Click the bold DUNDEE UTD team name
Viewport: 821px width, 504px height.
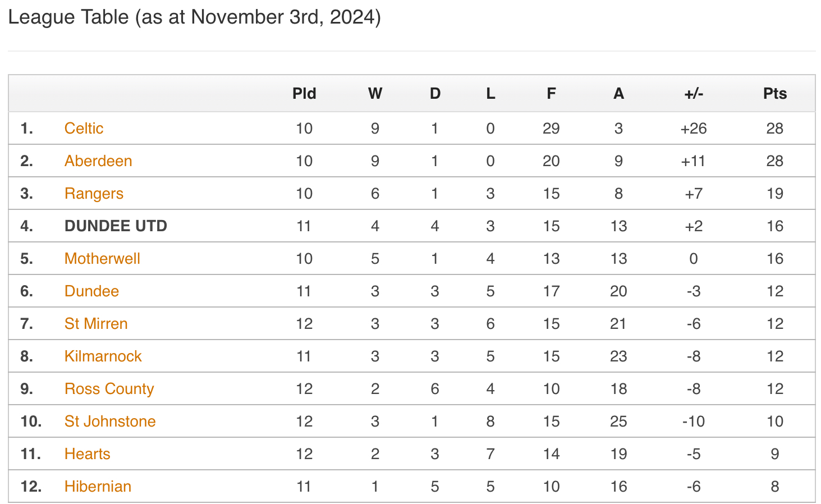(x=116, y=226)
